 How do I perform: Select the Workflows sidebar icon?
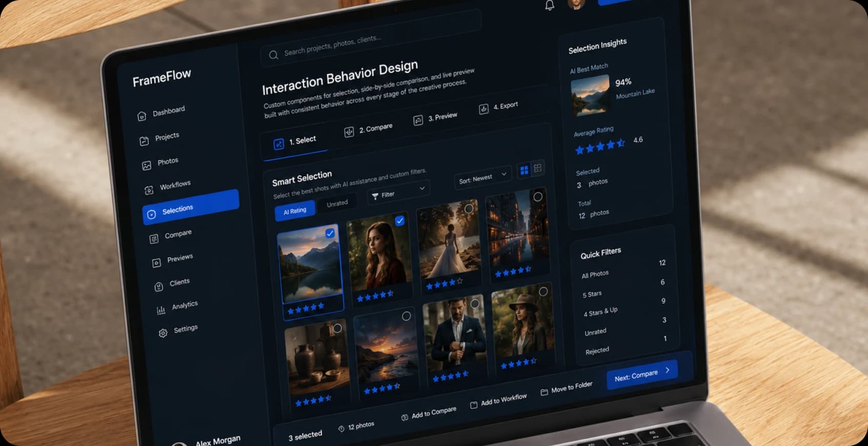[x=149, y=191]
